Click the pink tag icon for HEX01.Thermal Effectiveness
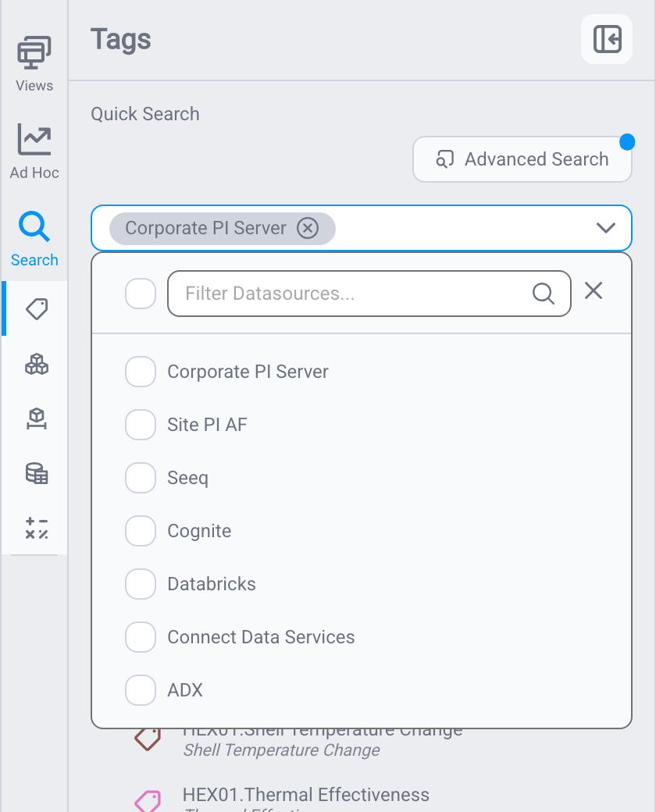 (148, 800)
